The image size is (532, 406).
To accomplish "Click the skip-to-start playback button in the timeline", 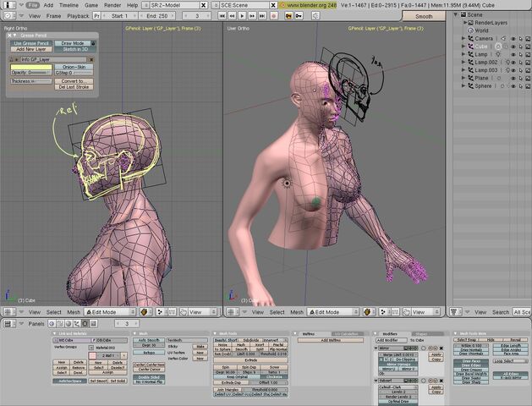I will coord(222,16).
